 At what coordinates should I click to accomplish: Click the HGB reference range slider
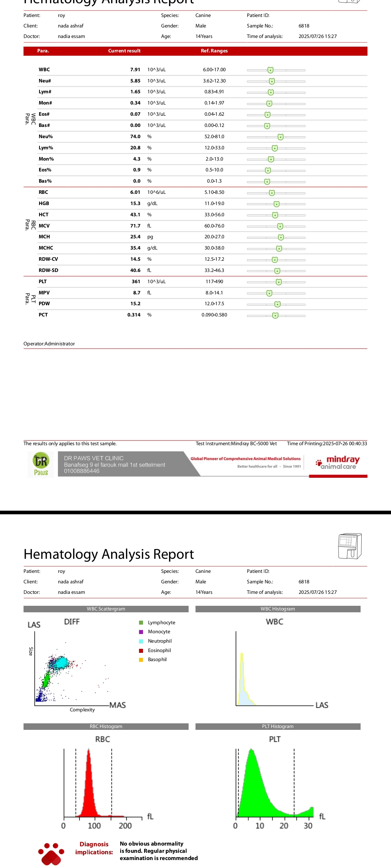(x=276, y=204)
